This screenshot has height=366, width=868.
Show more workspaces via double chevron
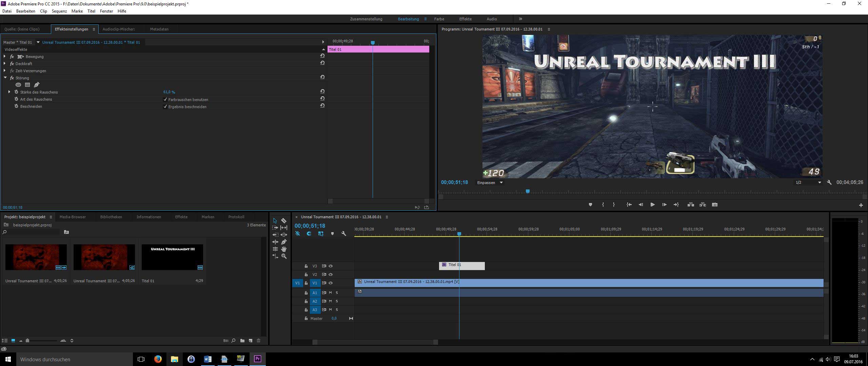point(520,19)
